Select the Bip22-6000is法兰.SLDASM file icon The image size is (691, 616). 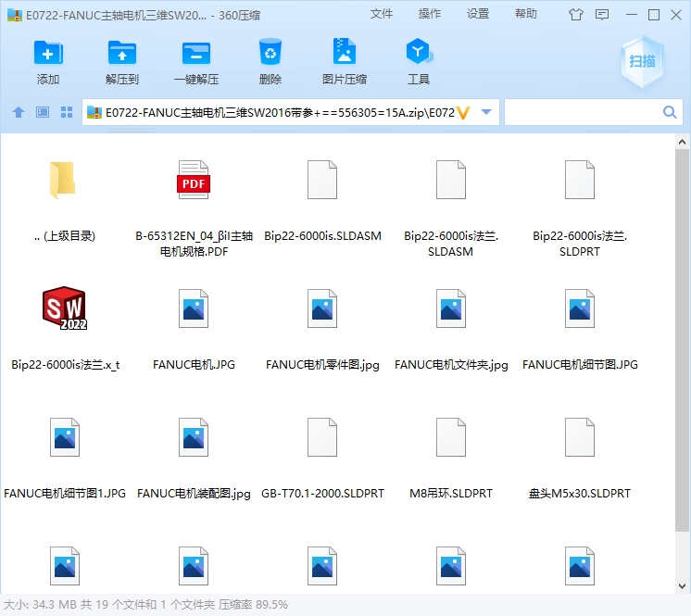click(x=451, y=180)
